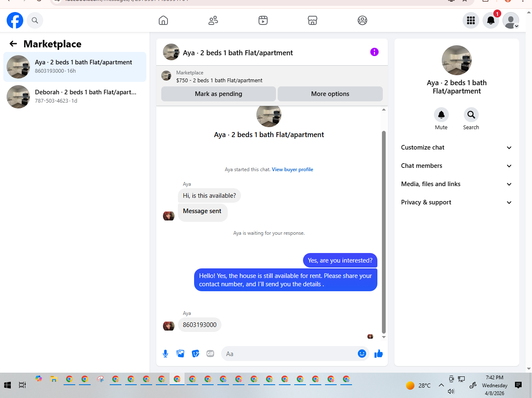Mute this conversation with bell icon
Screen dimensions: 532x398
click(441, 115)
